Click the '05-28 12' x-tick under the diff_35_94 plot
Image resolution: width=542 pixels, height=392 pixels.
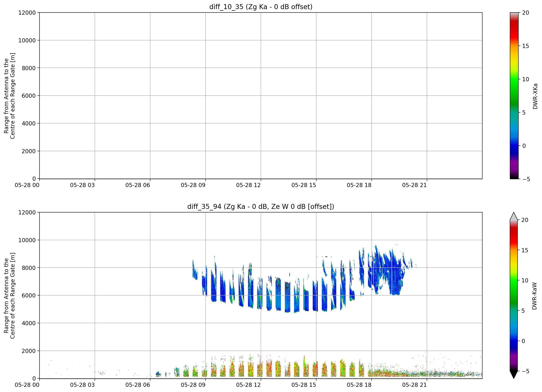point(249,385)
